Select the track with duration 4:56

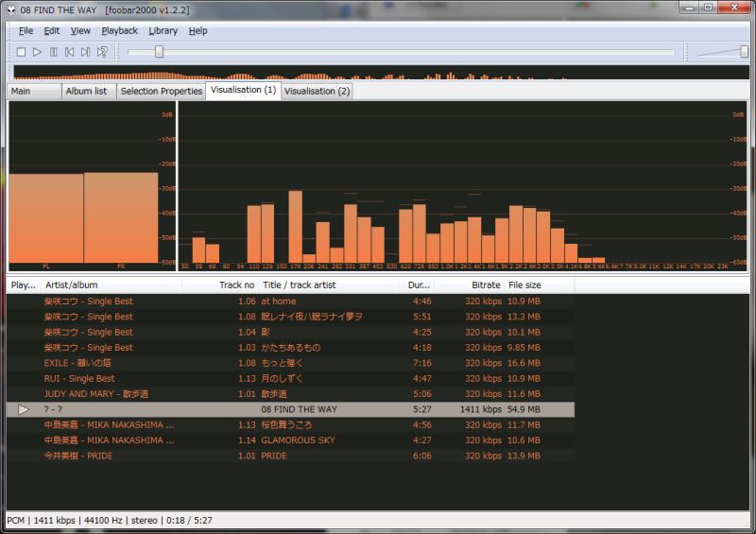pyautogui.click(x=290, y=425)
